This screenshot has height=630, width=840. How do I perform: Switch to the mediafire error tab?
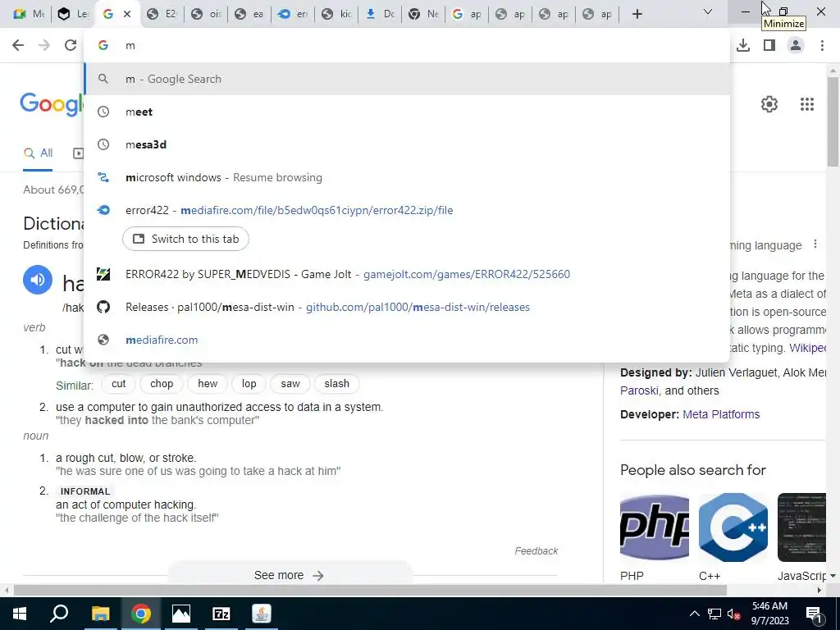click(x=293, y=14)
